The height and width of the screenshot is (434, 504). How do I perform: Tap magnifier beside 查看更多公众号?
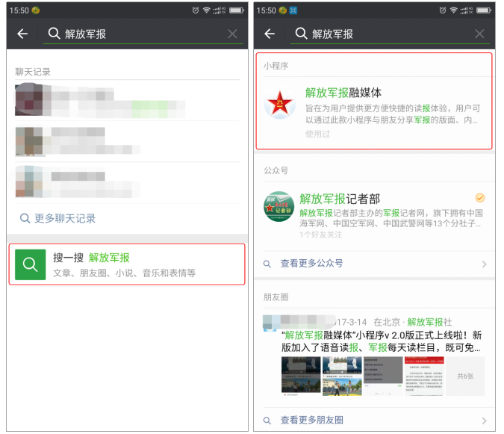click(x=267, y=264)
